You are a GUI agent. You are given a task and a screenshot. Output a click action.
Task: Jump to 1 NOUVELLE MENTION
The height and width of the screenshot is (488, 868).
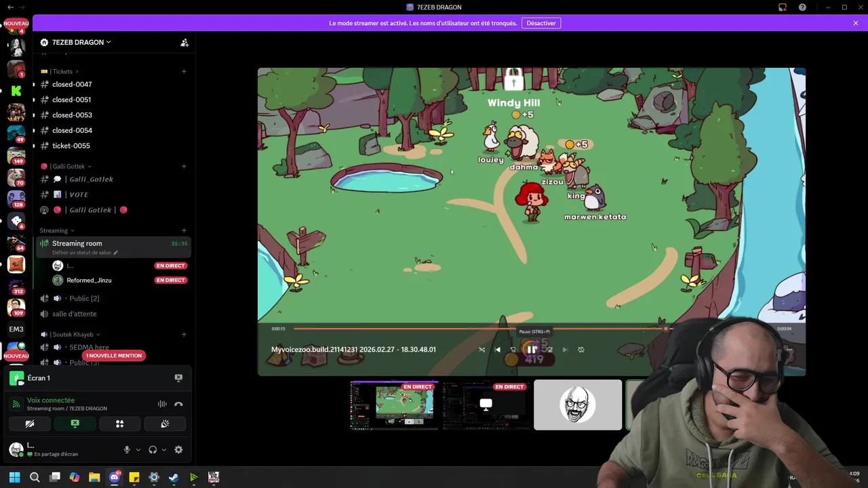point(114,356)
